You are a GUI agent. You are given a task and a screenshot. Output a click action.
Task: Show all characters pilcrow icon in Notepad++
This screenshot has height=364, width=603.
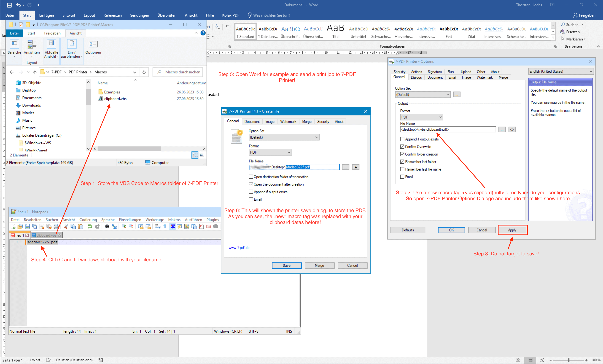click(165, 226)
